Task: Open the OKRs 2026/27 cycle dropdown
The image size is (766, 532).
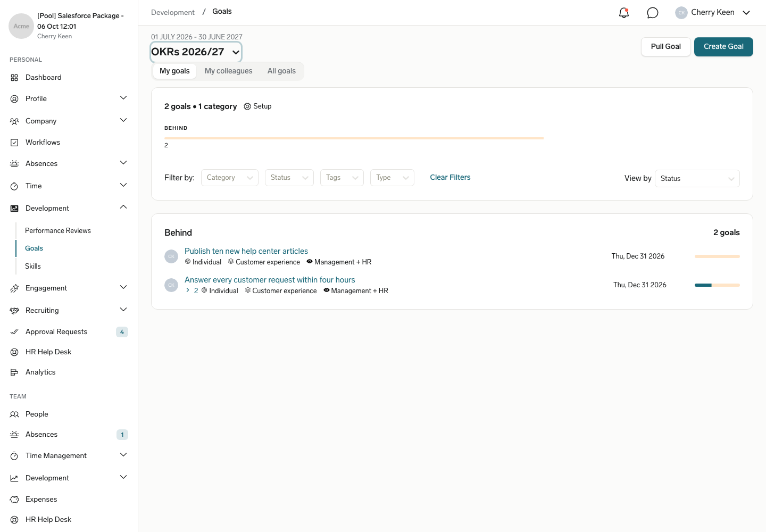Action: click(x=196, y=52)
